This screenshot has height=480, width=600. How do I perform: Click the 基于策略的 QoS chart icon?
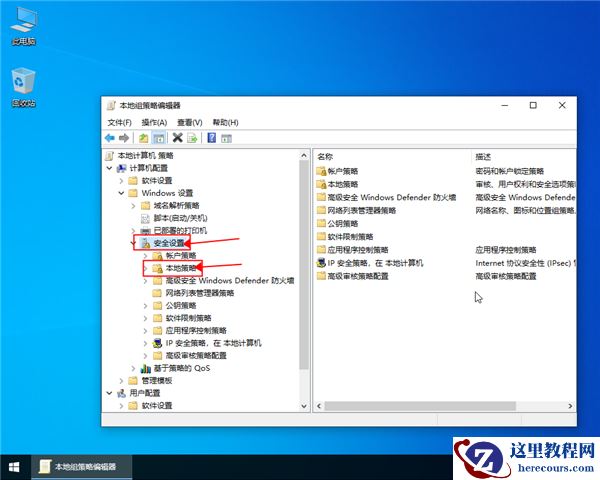point(145,368)
